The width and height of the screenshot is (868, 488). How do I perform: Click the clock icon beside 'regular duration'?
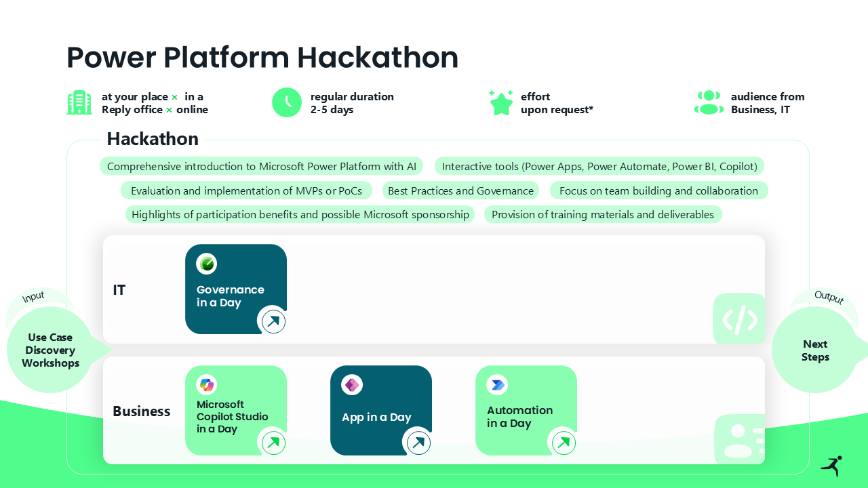[x=287, y=102]
